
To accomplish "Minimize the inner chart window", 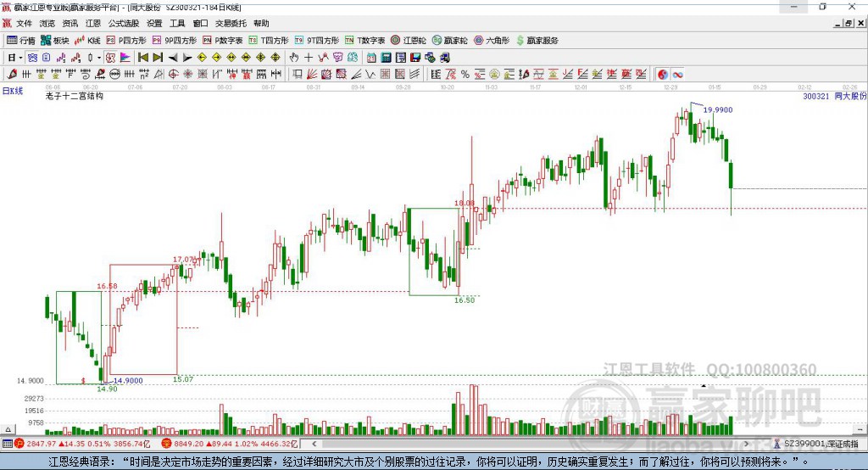I will [x=838, y=23].
